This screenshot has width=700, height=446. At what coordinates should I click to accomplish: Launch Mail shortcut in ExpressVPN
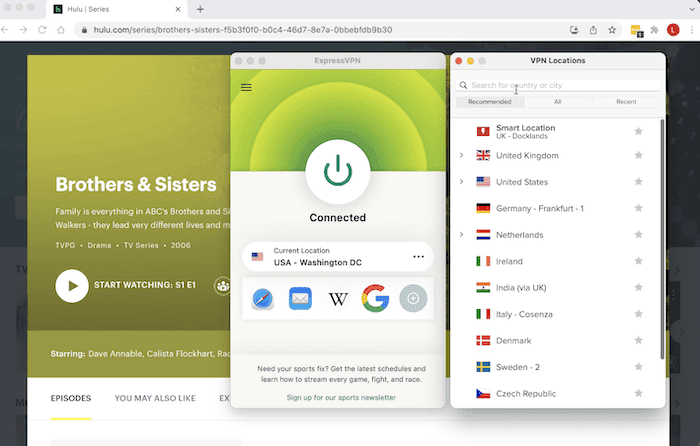click(x=300, y=299)
